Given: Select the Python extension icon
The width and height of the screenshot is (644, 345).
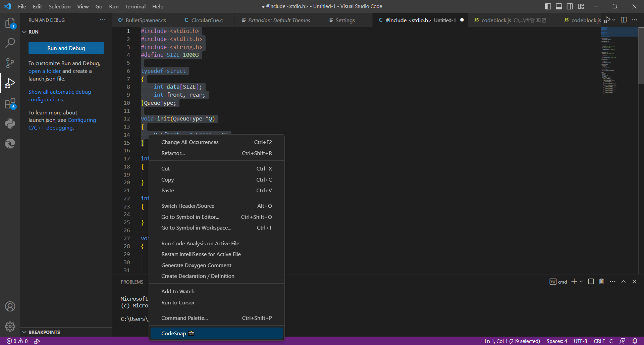Looking at the screenshot, I should [10, 124].
